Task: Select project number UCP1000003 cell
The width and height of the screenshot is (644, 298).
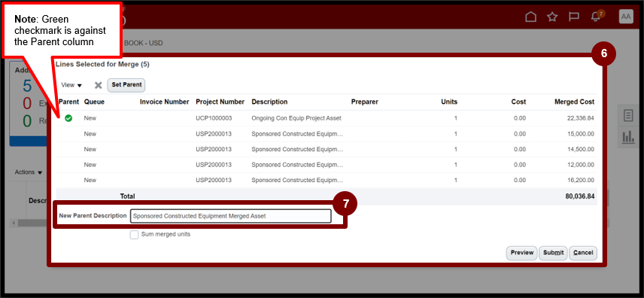Action: pyautogui.click(x=214, y=118)
